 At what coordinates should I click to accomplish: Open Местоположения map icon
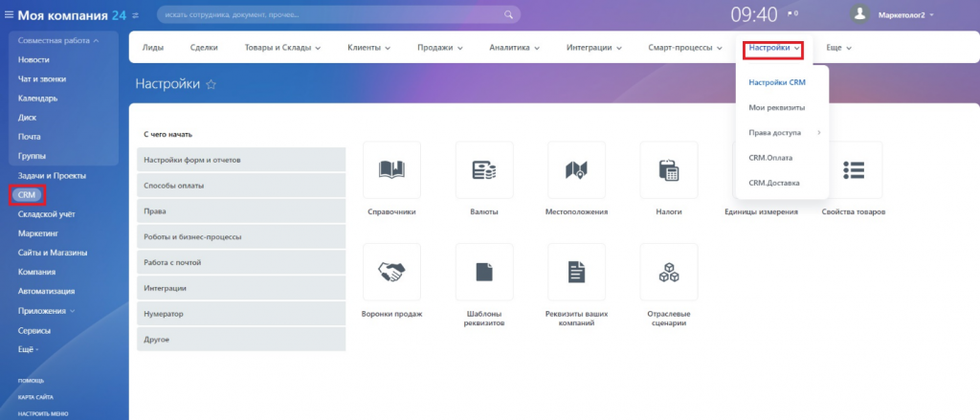coord(576,170)
